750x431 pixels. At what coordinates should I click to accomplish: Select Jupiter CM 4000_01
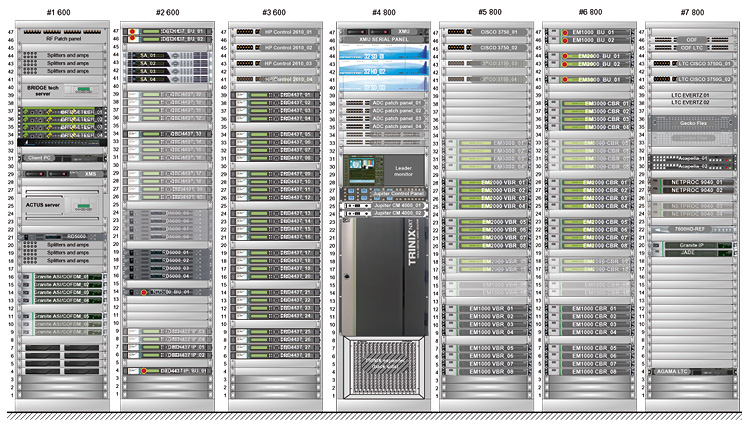pyautogui.click(x=384, y=206)
